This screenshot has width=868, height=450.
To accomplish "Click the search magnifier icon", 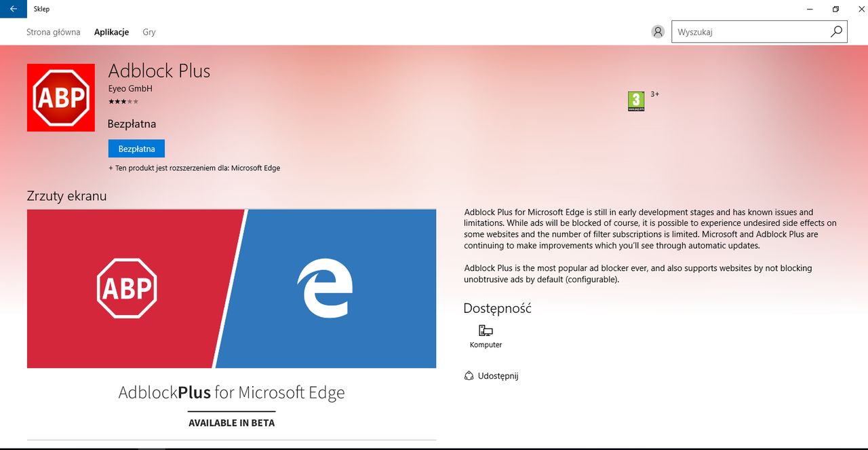I will 836,31.
